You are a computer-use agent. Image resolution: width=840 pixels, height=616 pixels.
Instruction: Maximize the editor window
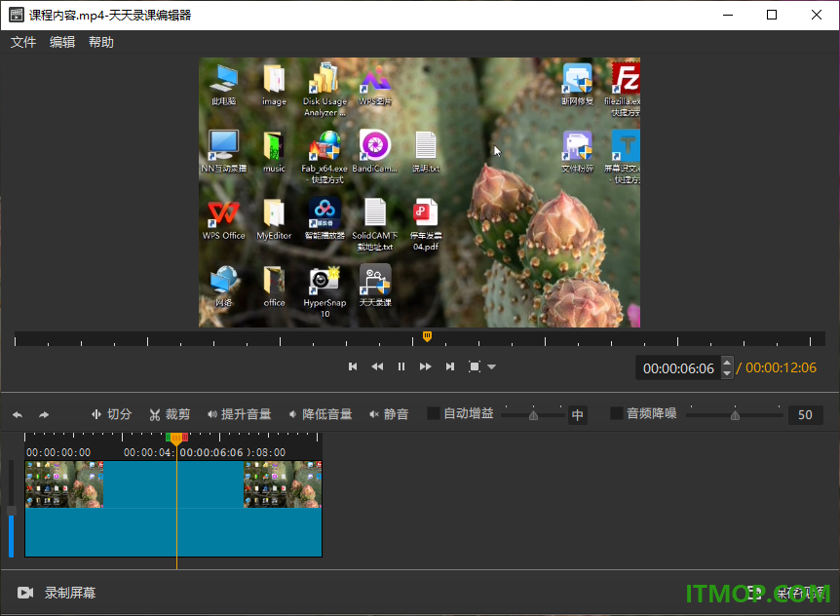pyautogui.click(x=772, y=15)
